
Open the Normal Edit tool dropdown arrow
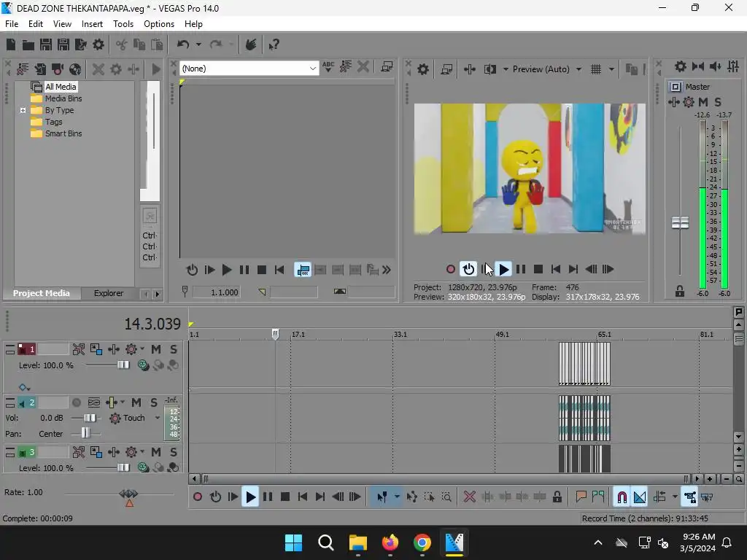pos(397,497)
